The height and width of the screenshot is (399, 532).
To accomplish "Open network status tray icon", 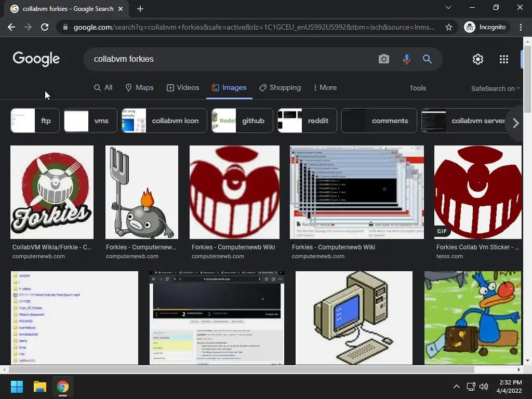I will (471, 387).
